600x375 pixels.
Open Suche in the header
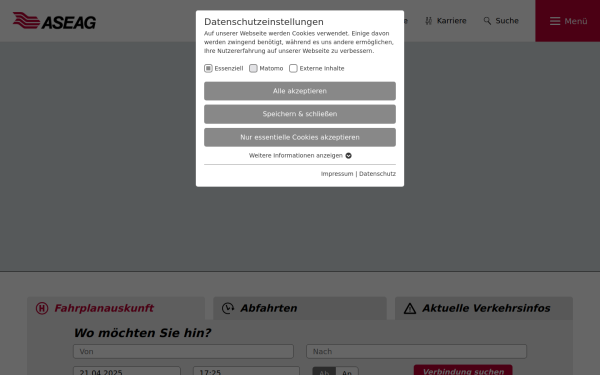pos(507,21)
